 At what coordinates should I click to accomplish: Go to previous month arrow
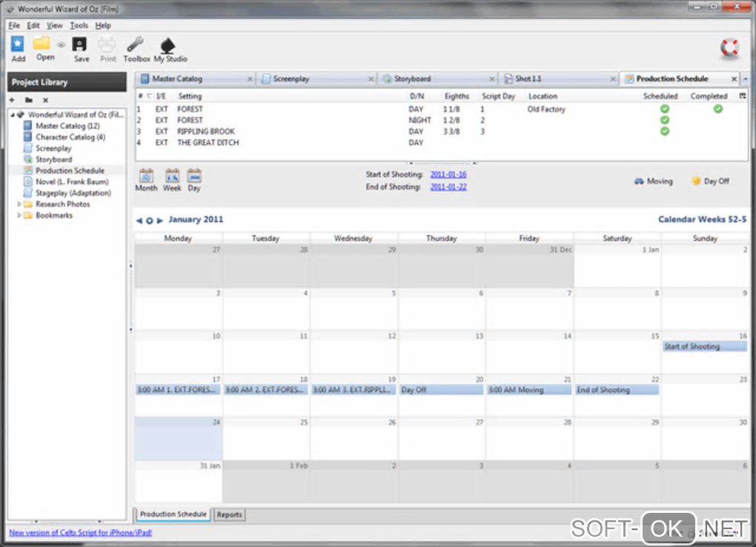pyautogui.click(x=139, y=220)
